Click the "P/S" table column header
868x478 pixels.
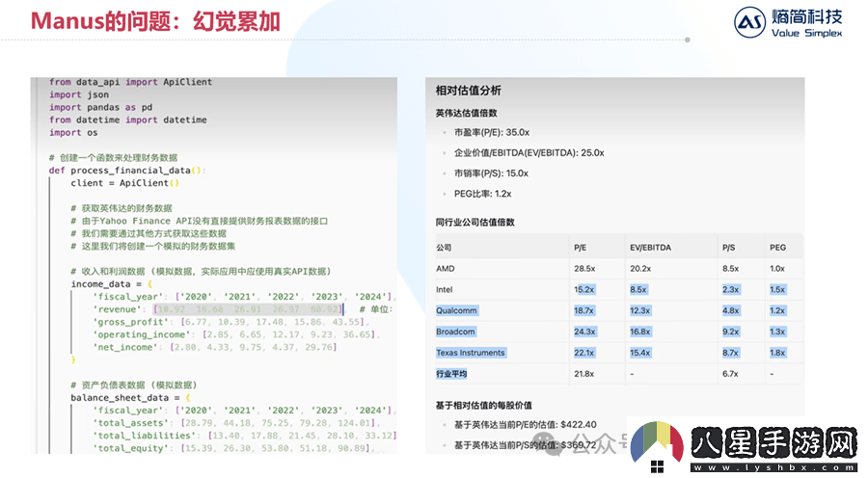point(728,248)
